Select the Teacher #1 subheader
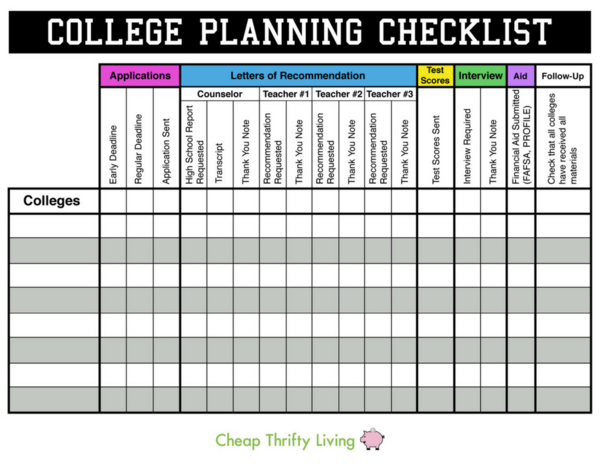Image resolution: width=600 pixels, height=464 pixels. coord(286,94)
